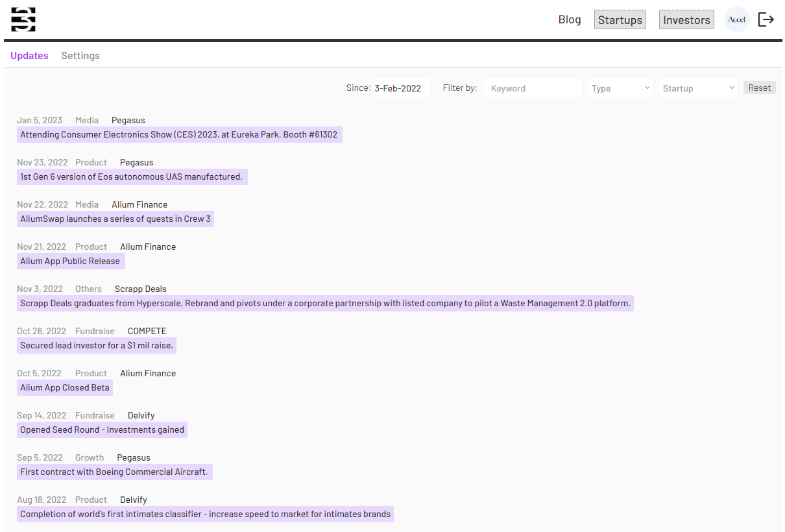The height and width of the screenshot is (532, 785).
Task: Click Alium Finance in the Oct 5 row
Action: coord(148,374)
